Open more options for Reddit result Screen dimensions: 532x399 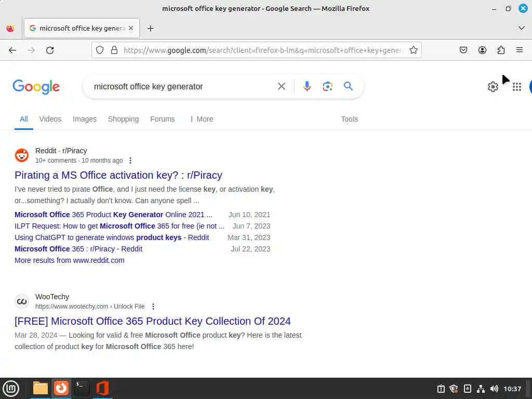pos(130,161)
